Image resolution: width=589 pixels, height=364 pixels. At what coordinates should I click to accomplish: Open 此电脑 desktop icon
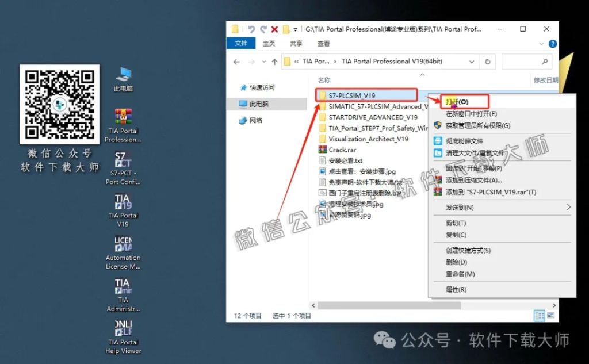pos(123,75)
